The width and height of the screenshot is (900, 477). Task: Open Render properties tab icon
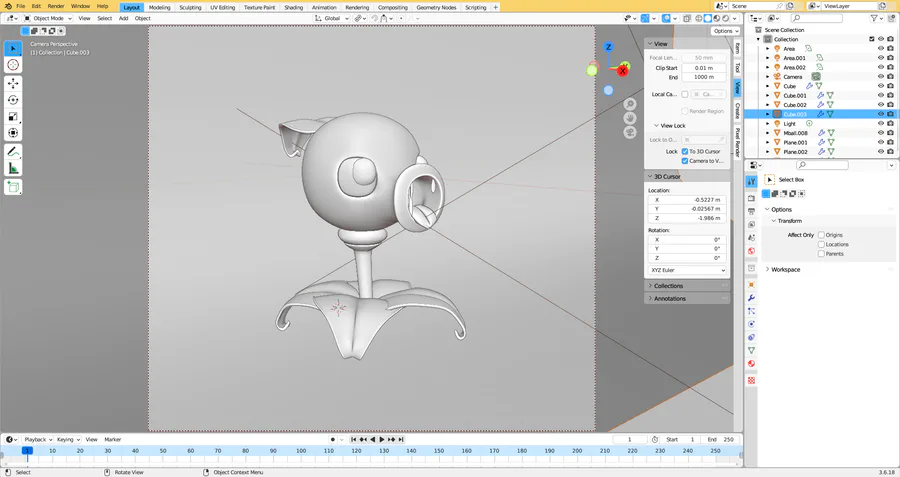click(x=751, y=198)
